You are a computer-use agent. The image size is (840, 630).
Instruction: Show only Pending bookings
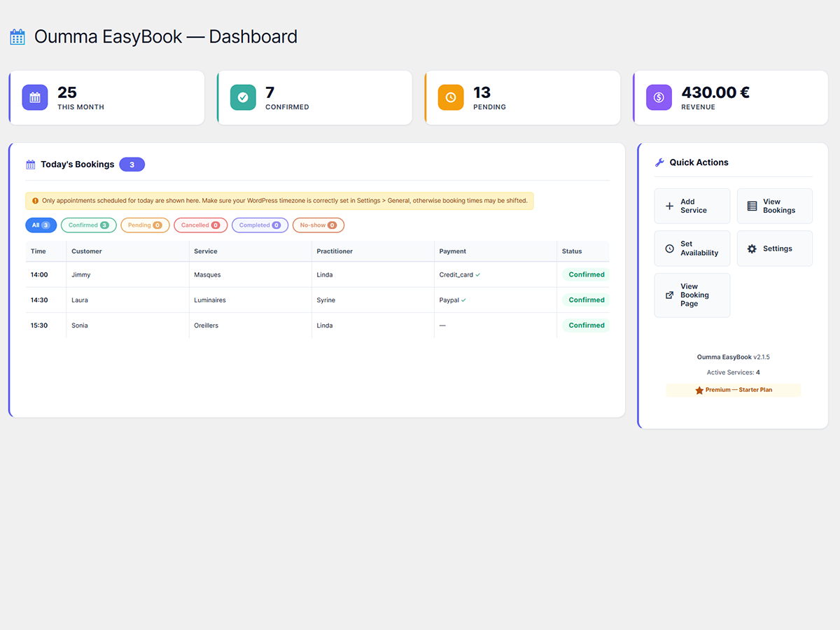coord(145,225)
